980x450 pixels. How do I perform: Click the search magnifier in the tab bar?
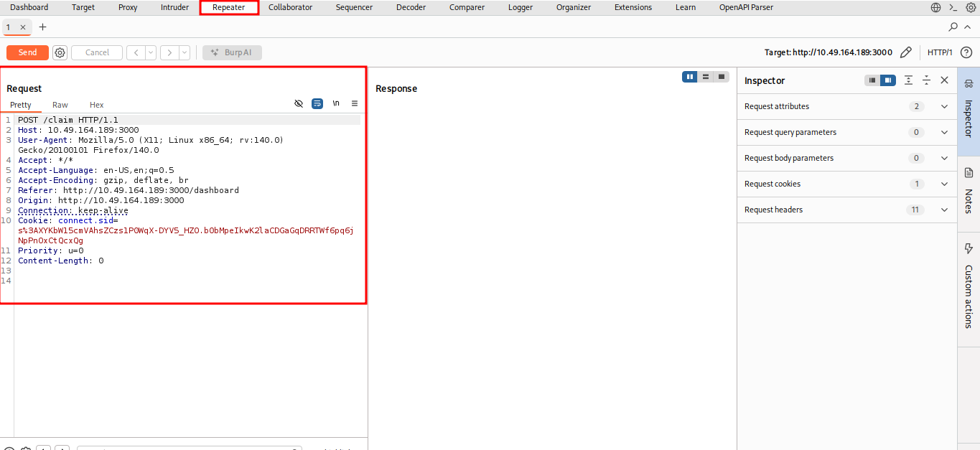tap(953, 27)
